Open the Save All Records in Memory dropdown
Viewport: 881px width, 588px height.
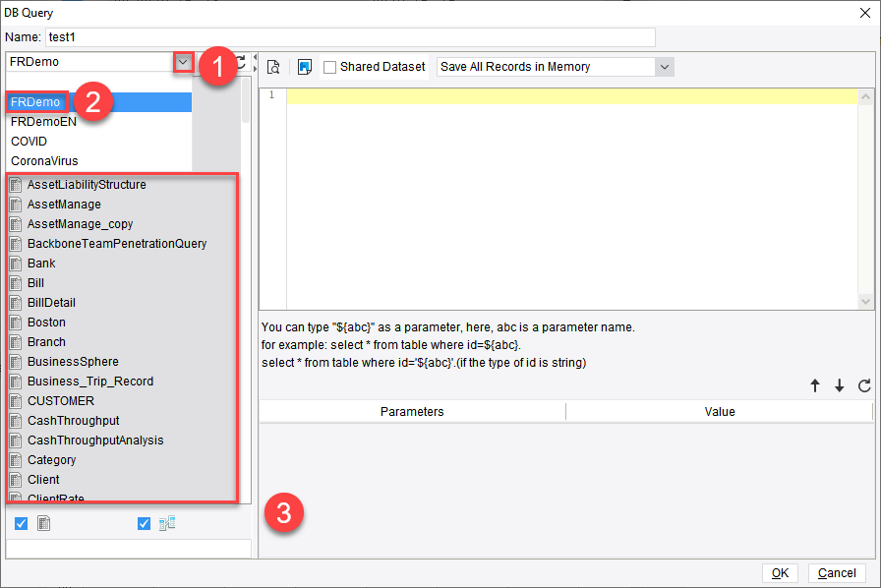click(665, 67)
